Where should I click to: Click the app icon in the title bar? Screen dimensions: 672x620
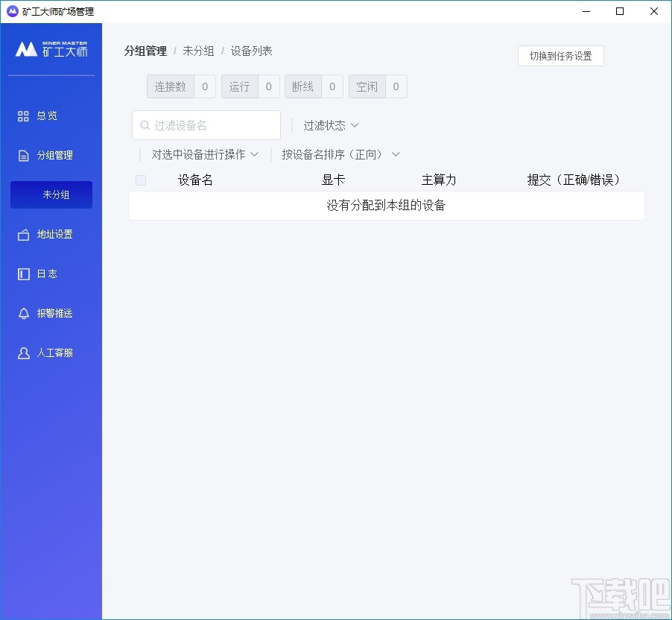click(x=11, y=11)
